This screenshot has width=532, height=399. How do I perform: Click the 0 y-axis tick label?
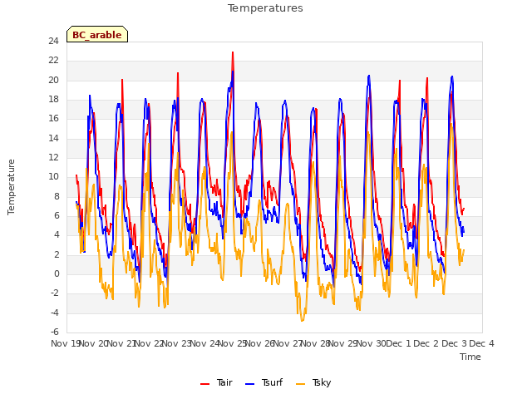[57, 273]
